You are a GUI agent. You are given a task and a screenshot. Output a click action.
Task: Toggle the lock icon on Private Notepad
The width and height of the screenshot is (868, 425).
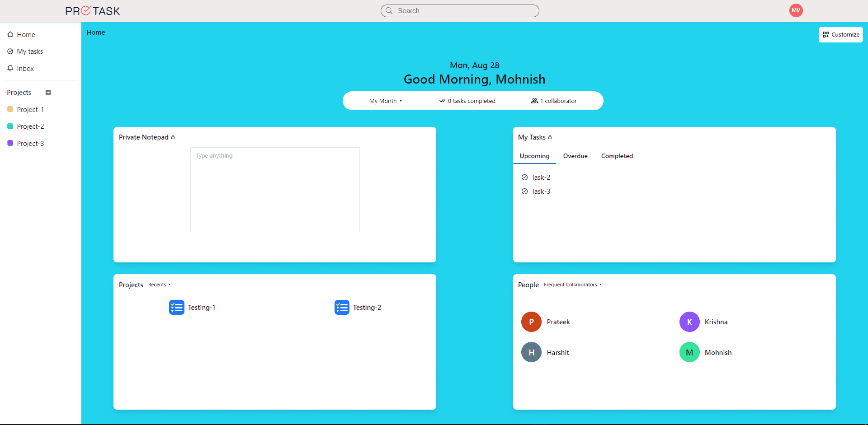(x=173, y=137)
